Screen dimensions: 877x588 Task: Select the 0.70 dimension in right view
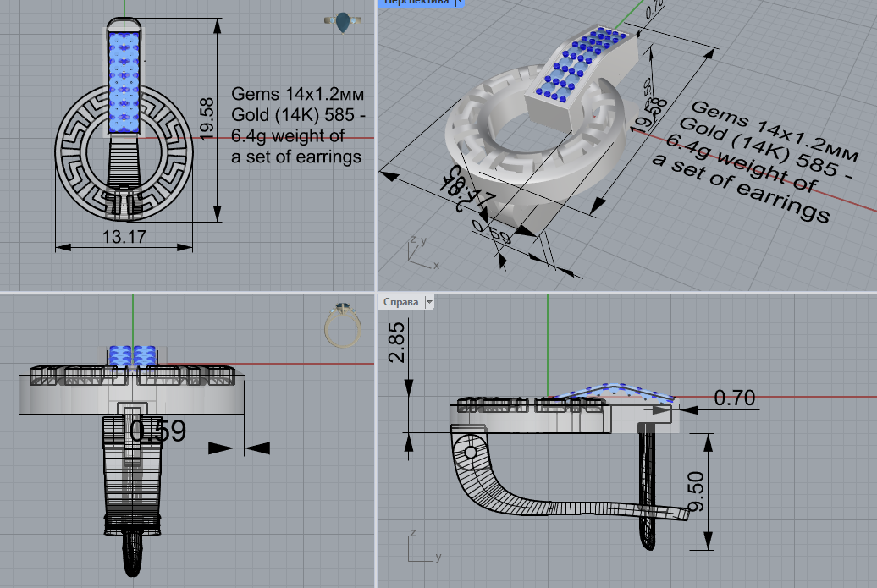(x=735, y=398)
